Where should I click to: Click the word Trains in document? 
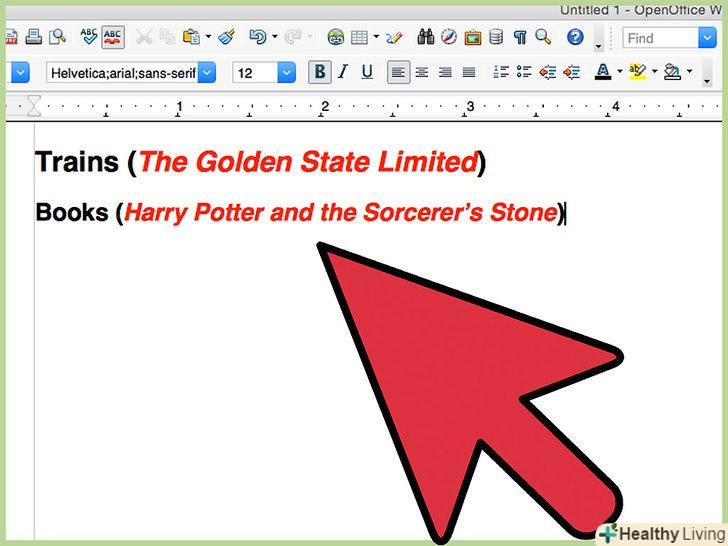(x=77, y=162)
